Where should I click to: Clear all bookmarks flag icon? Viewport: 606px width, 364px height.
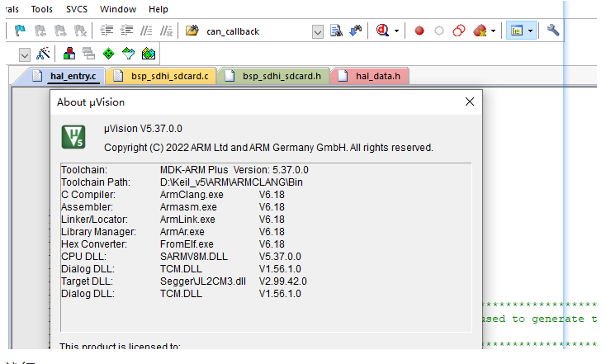coord(80,31)
